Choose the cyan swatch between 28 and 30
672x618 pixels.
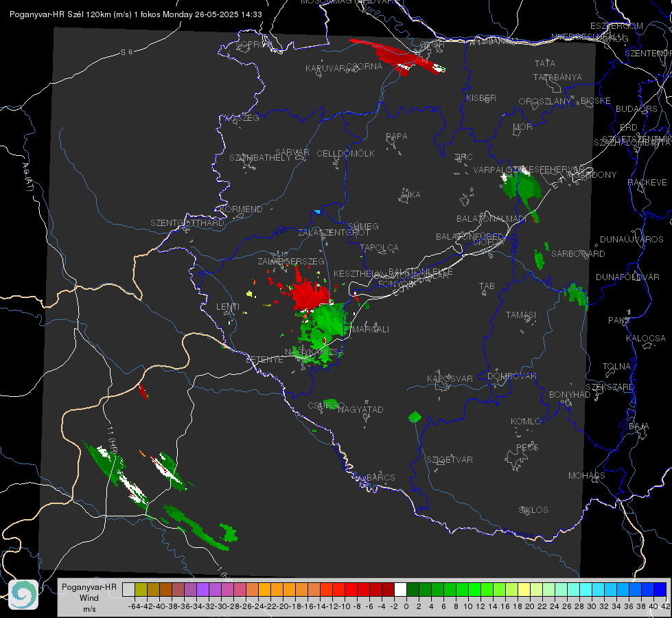point(586,590)
